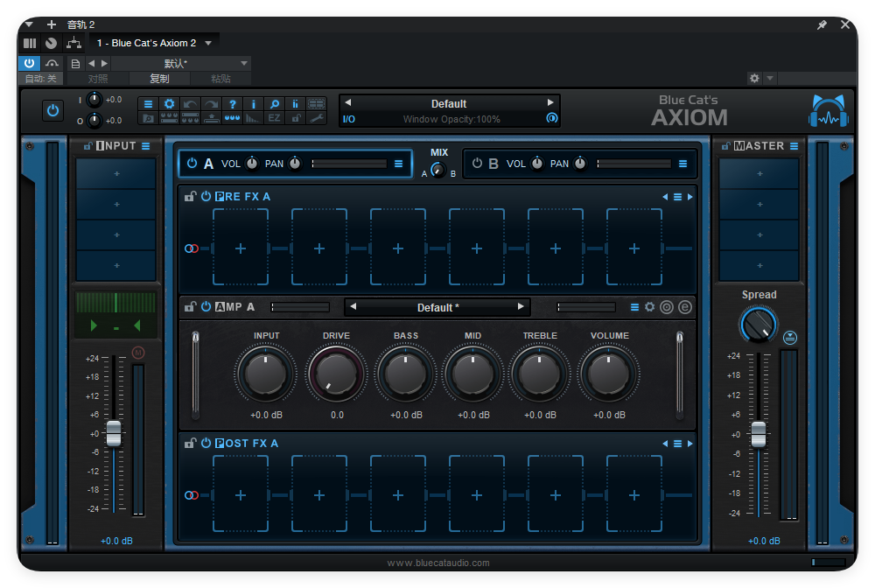Click the AMP A gear settings icon

click(649, 307)
